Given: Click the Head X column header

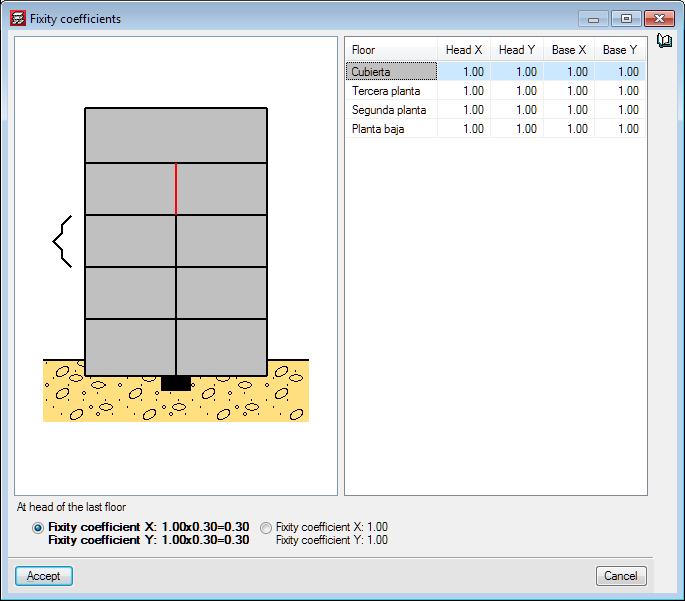Looking at the screenshot, I should tap(464, 50).
